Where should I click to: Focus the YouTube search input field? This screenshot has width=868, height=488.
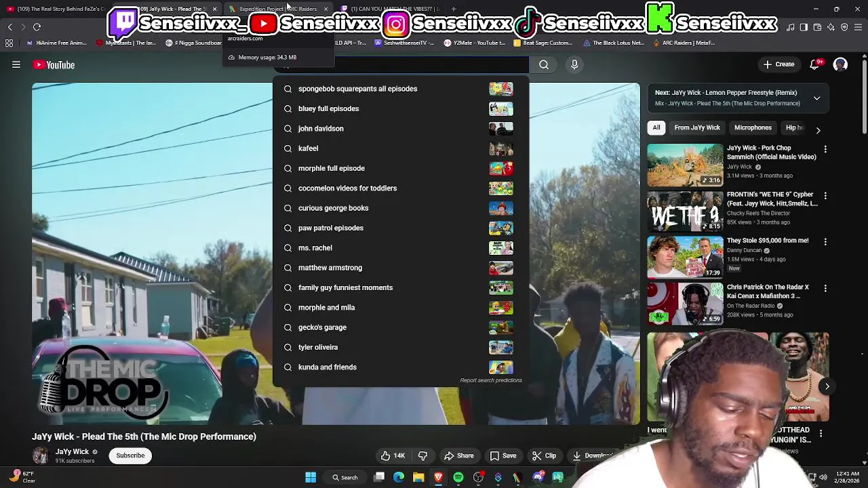click(400, 65)
